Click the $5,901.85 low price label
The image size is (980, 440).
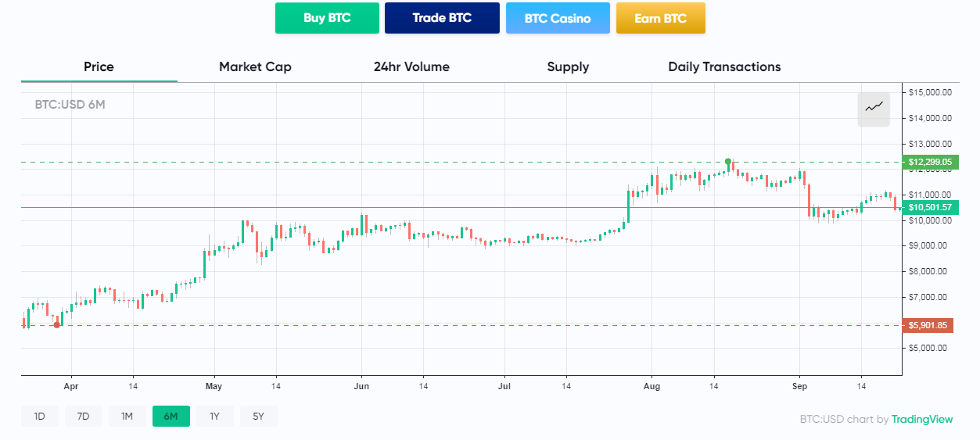(x=928, y=325)
